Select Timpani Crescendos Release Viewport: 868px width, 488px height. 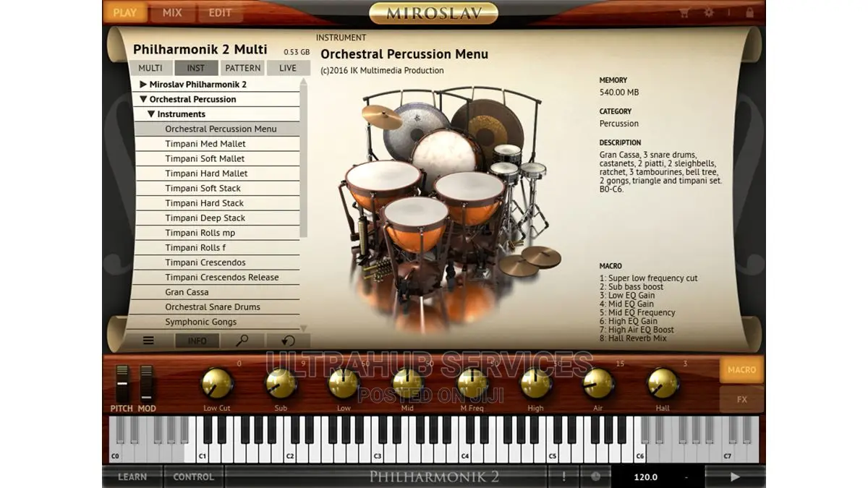click(x=217, y=277)
